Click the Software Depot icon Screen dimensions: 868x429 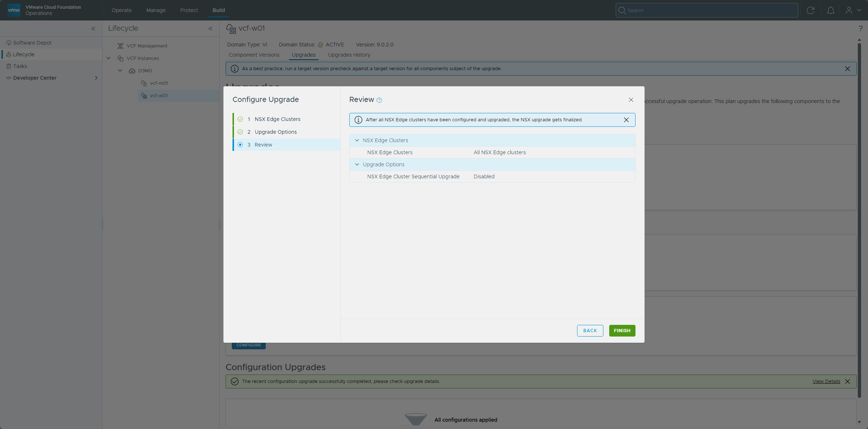click(9, 43)
